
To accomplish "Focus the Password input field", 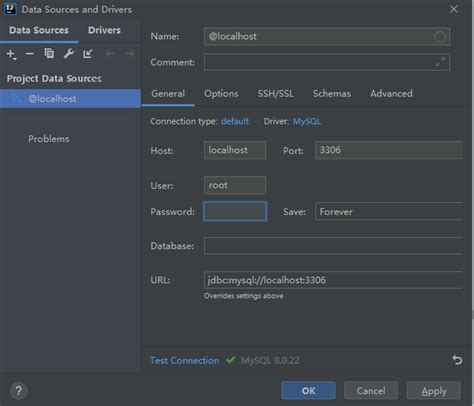I will pos(235,211).
